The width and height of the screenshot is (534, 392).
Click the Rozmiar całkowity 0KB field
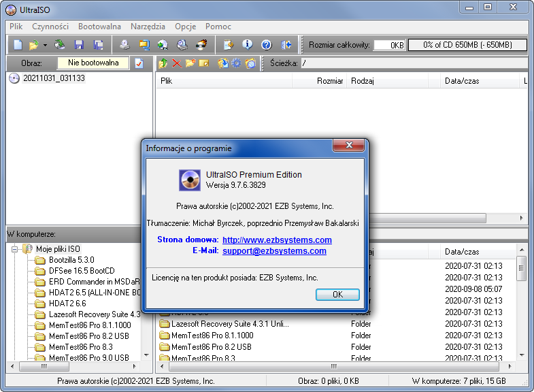[x=390, y=45]
